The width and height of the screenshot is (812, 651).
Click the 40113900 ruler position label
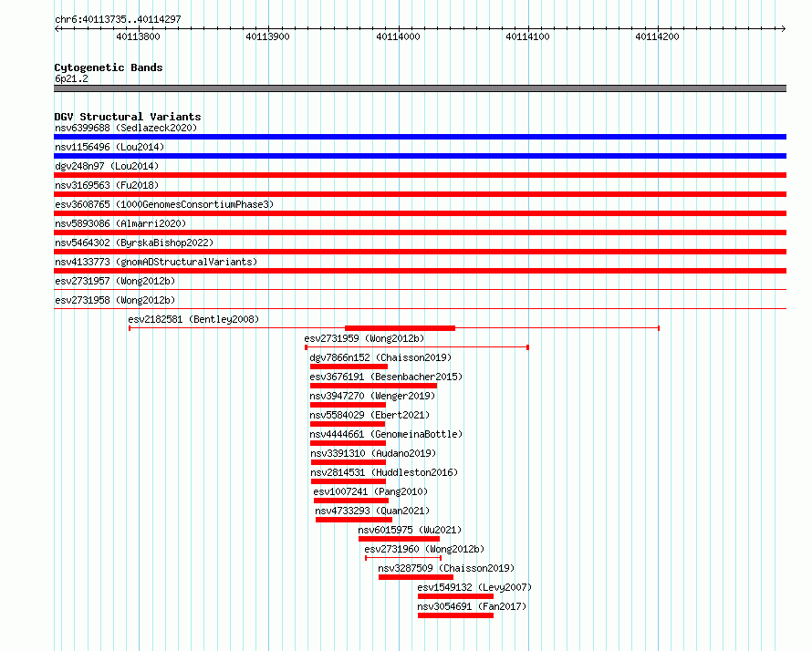tap(267, 36)
